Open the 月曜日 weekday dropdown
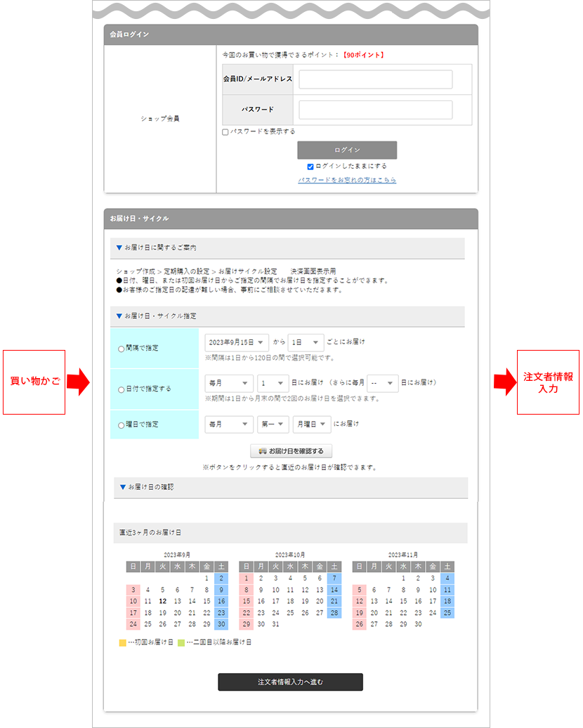The image size is (583, 728). click(311, 424)
